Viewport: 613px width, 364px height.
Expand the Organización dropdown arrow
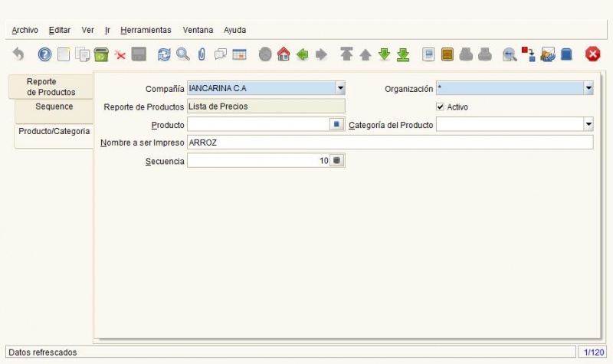click(588, 88)
